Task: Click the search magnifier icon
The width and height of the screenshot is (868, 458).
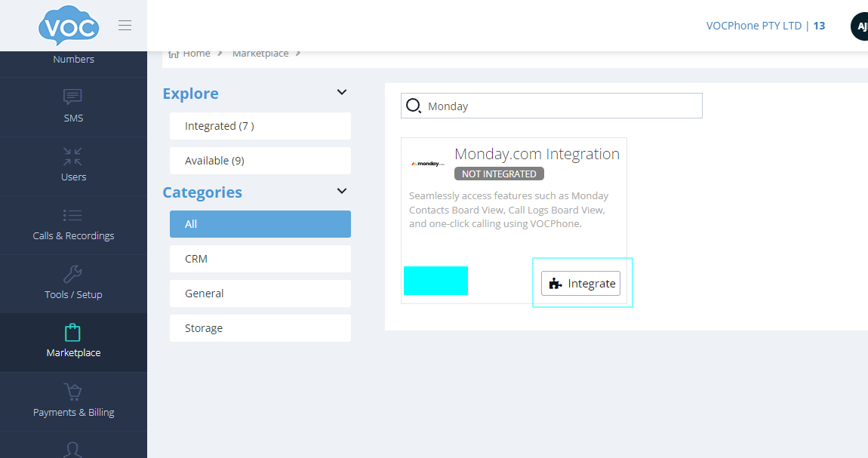Action: click(x=414, y=106)
